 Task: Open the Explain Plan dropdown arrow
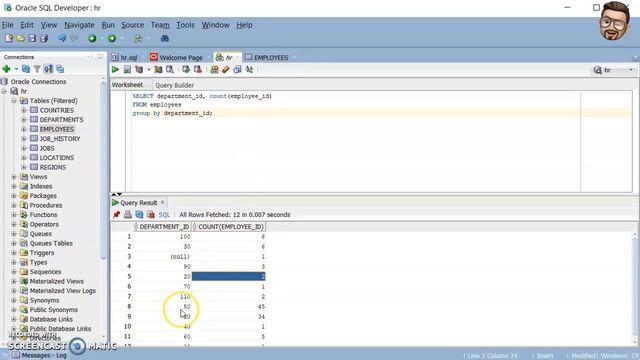(x=149, y=69)
